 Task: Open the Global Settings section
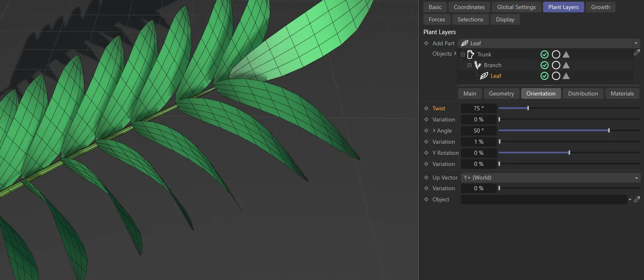[516, 7]
